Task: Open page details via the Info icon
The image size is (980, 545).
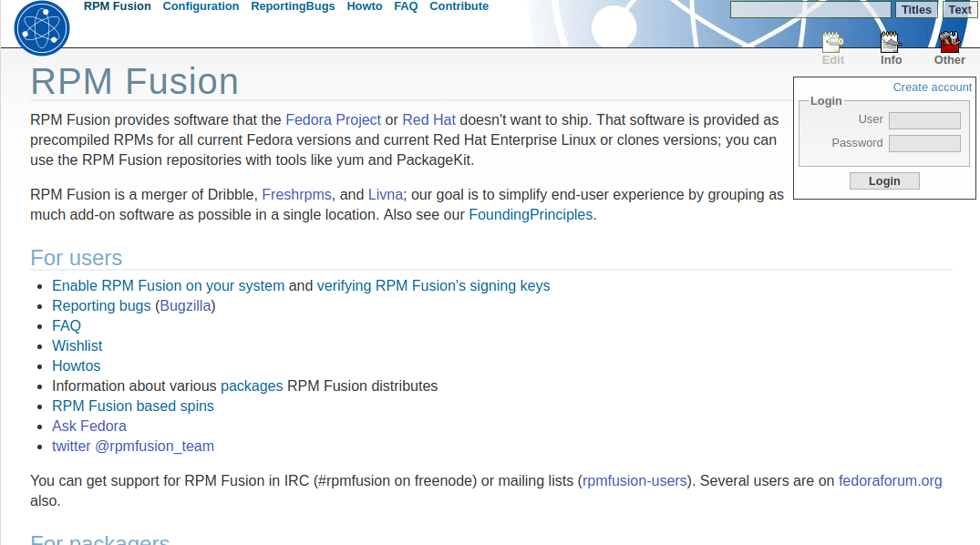Action: [891, 44]
